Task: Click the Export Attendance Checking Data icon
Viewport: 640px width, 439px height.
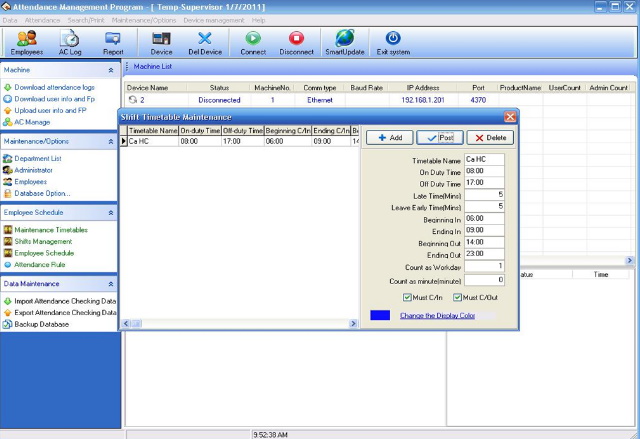Action: click(x=7, y=313)
